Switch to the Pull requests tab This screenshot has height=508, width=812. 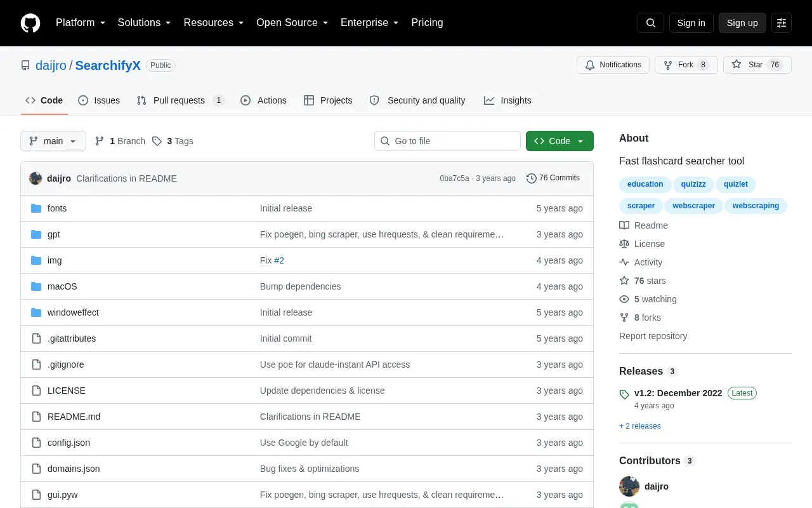(181, 100)
